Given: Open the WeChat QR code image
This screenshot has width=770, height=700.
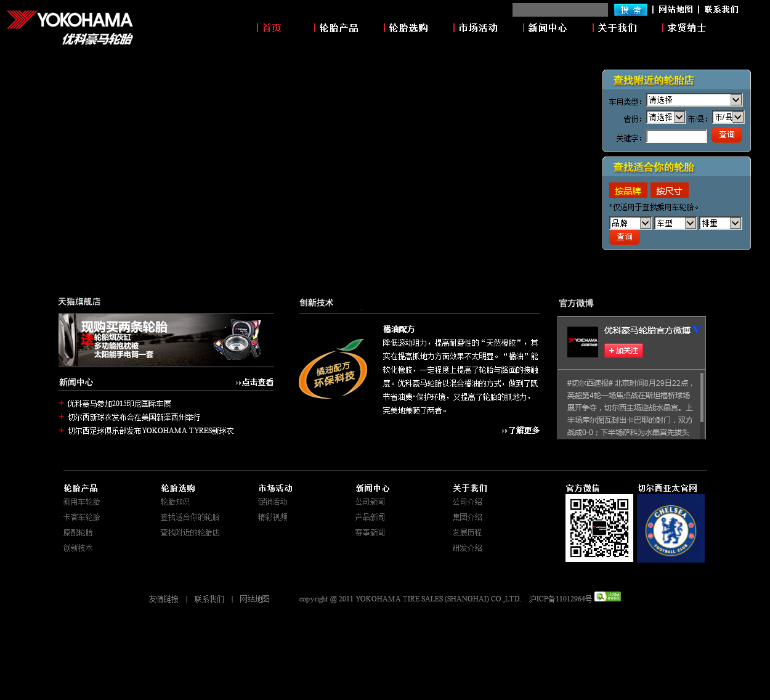Looking at the screenshot, I should (599, 528).
